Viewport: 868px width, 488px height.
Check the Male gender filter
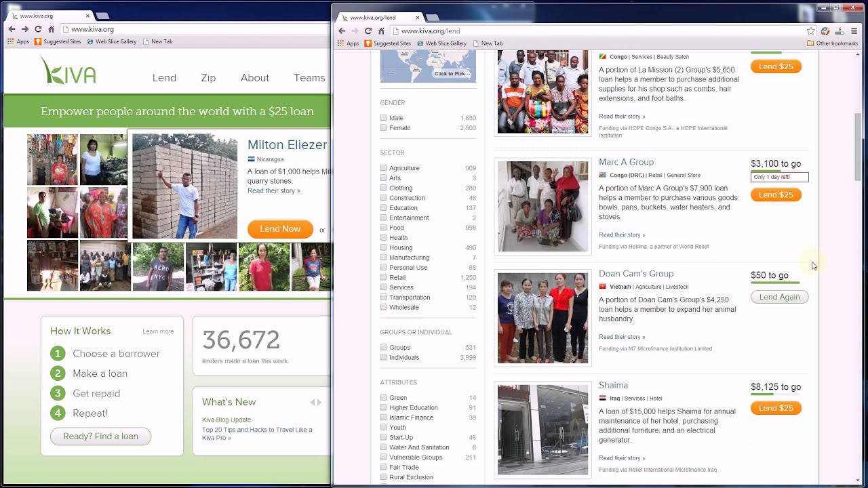tap(384, 118)
